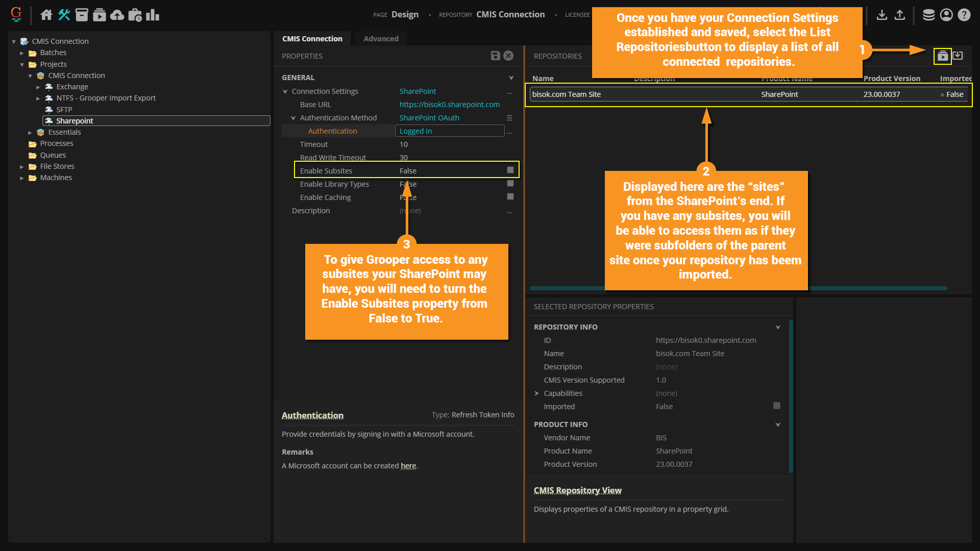Viewport: 980px width, 551px height.
Task: Toggle the Enable Caching checkbox
Action: 510,196
